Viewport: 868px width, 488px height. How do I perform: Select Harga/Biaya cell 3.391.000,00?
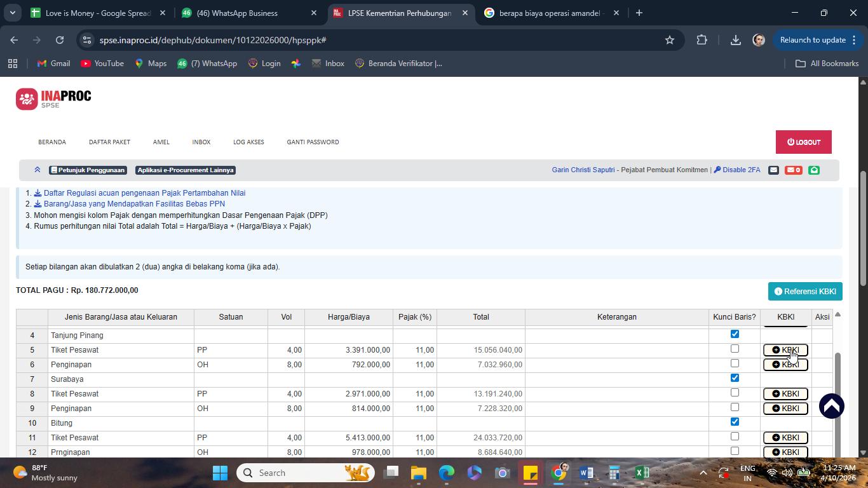pos(349,350)
